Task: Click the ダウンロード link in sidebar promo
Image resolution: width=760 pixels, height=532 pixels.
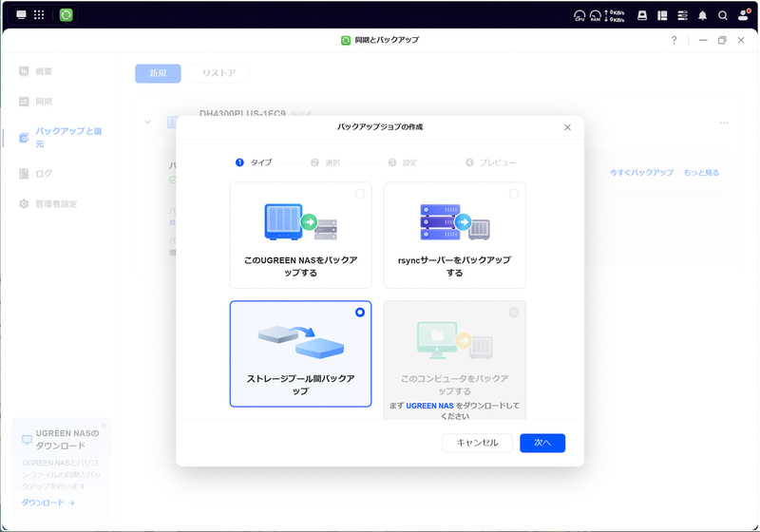Action: tap(47, 503)
